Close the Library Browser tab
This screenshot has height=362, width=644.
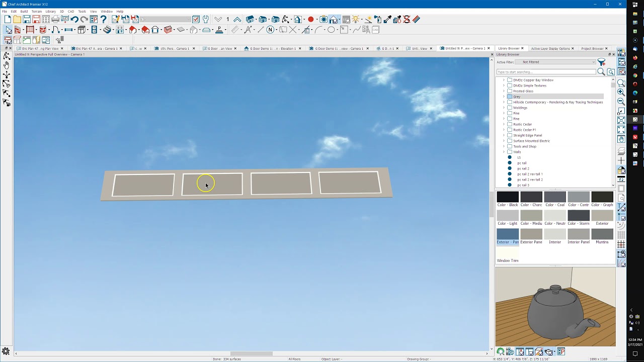(522, 49)
